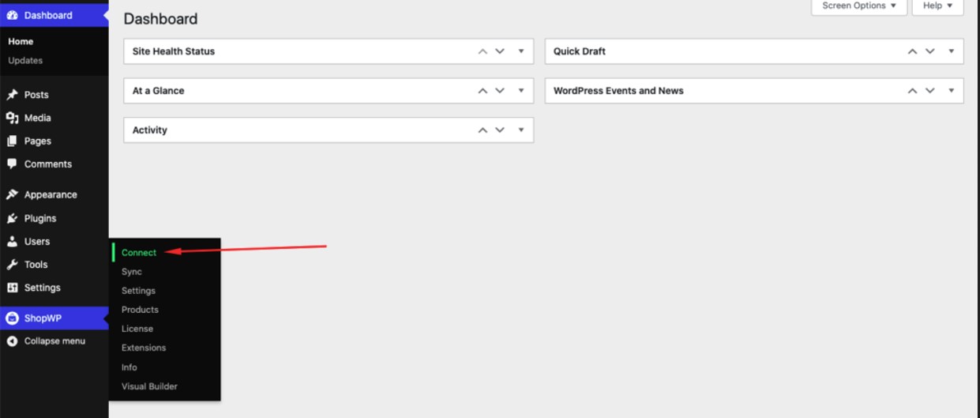This screenshot has width=980, height=418.
Task: Expand the Help dropdown tab
Action: pos(937,6)
